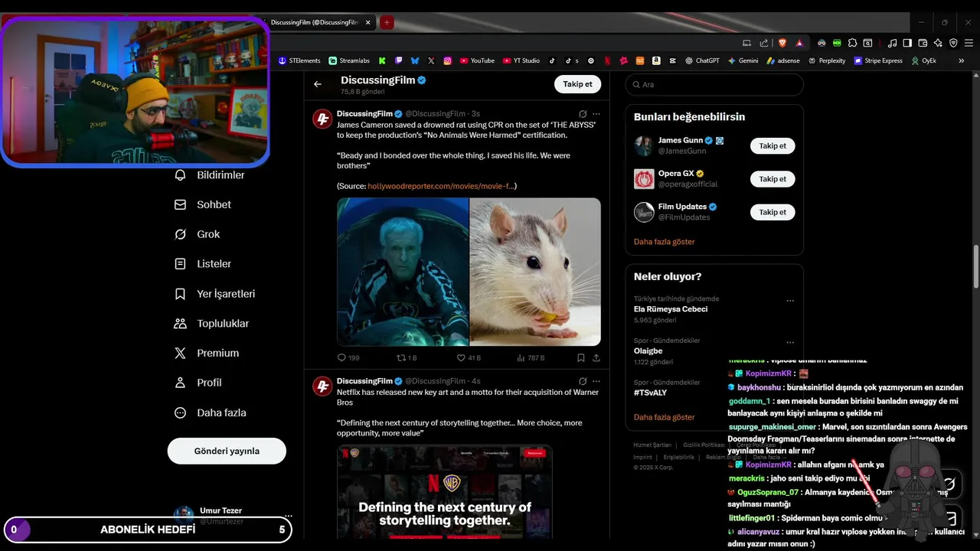The image size is (980, 551).
Task: Open the Amazon bookmark icon
Action: [656, 60]
